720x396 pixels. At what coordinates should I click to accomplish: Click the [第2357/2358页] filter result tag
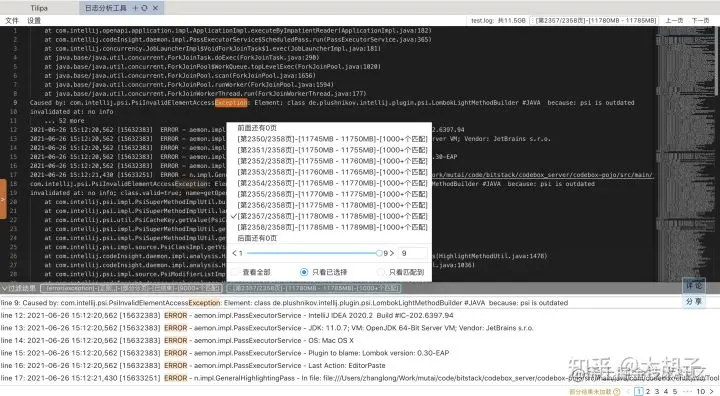314,288
